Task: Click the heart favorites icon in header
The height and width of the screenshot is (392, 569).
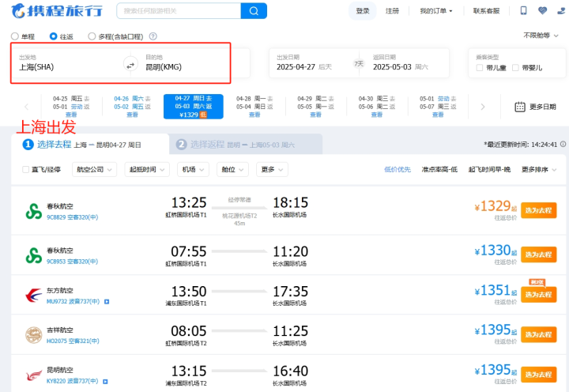Action: [542, 10]
